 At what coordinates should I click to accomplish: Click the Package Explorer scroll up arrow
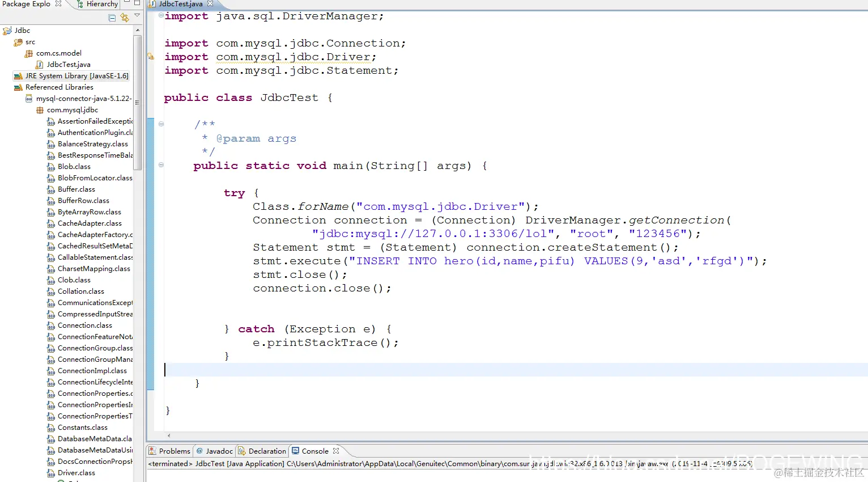[137, 30]
